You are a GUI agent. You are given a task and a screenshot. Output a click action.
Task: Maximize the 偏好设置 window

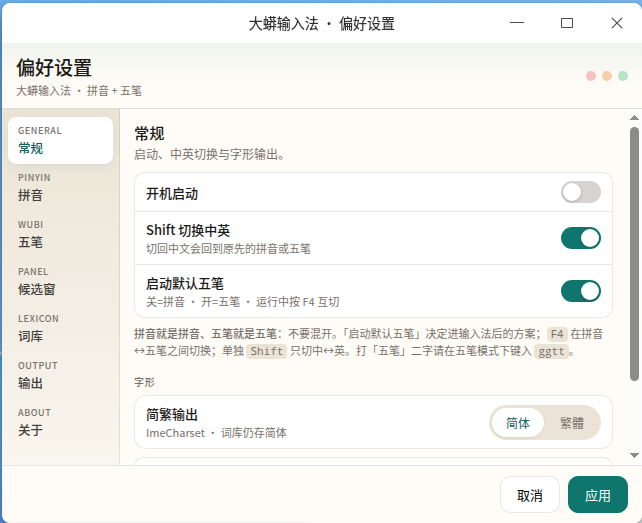[567, 23]
